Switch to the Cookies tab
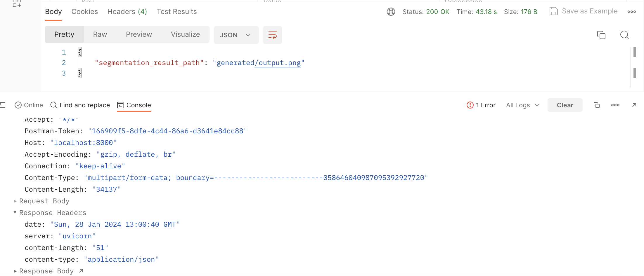This screenshot has height=276, width=644. (84, 12)
